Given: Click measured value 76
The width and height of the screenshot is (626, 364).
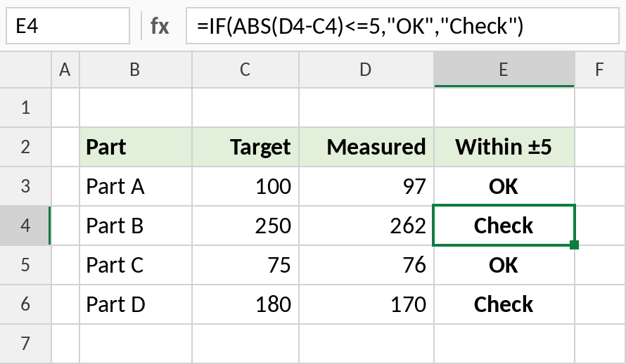Looking at the screenshot, I should tap(366, 265).
